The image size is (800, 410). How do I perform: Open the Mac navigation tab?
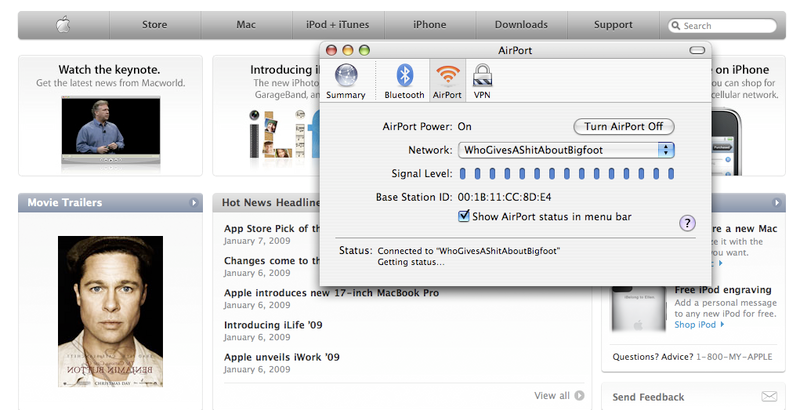pos(246,24)
